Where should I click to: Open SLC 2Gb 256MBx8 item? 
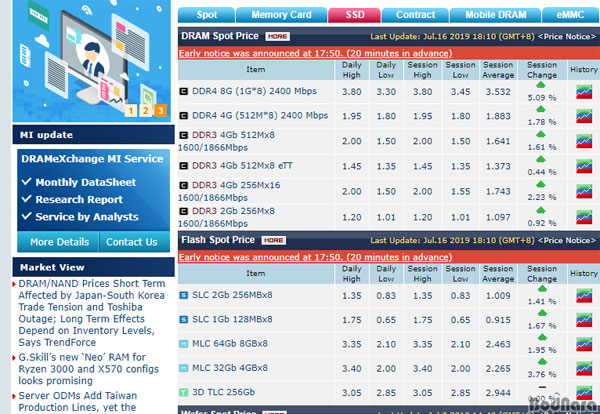click(232, 295)
